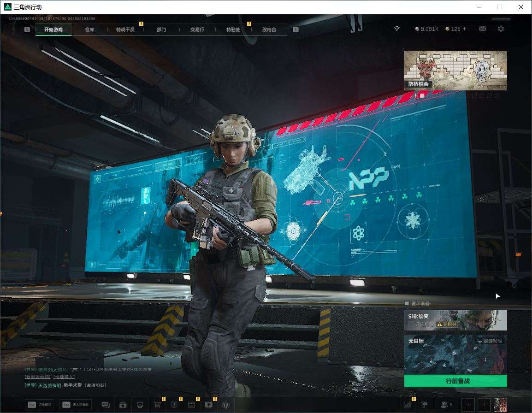Open the friends list icon

tap(445, 405)
